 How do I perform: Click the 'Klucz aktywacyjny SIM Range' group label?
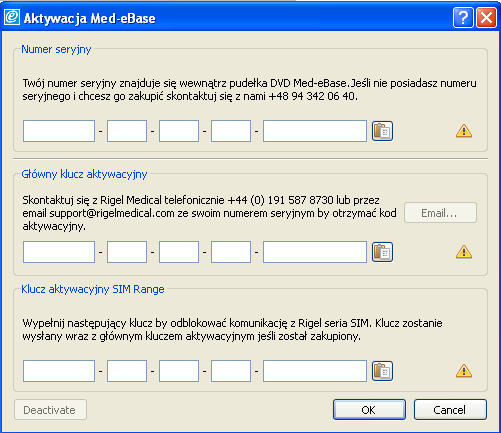[93, 289]
